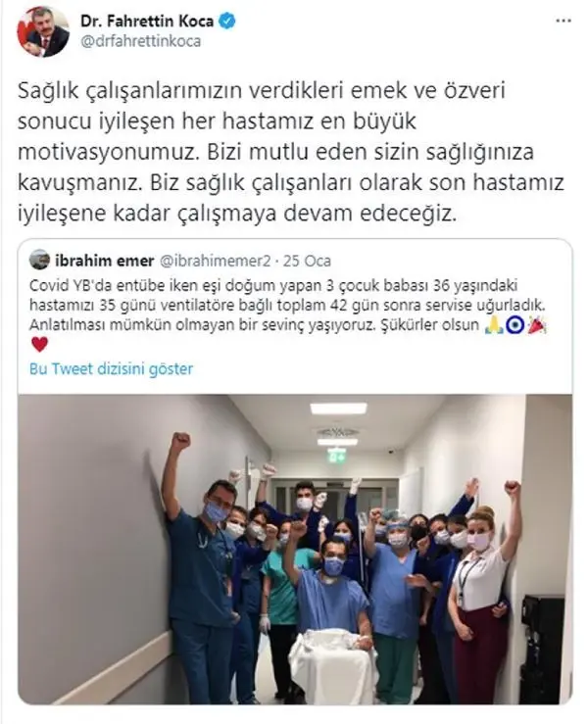Click the party popper emoji
The width and height of the screenshot is (588, 724).
click(x=537, y=325)
